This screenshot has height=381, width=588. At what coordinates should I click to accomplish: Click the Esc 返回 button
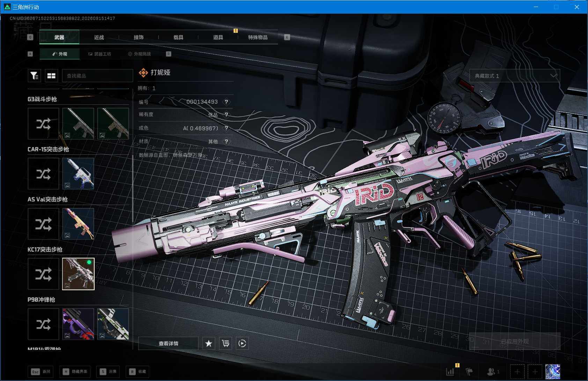pyautogui.click(x=41, y=372)
